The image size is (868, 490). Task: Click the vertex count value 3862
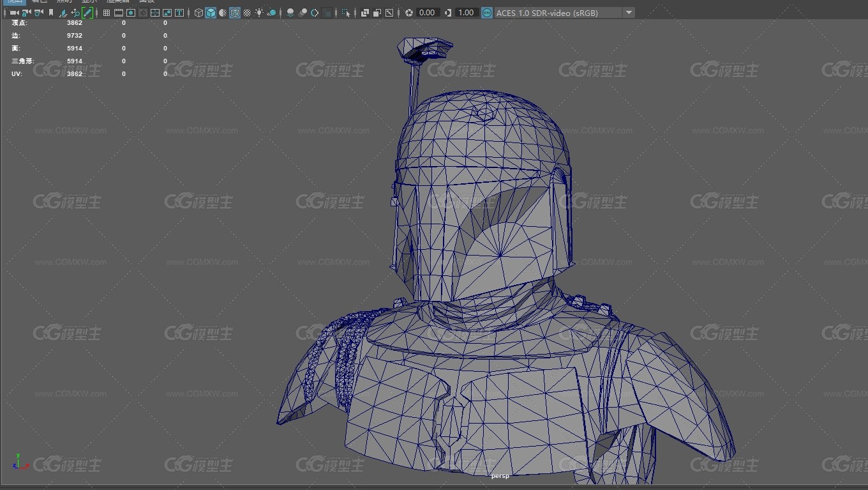click(x=75, y=23)
